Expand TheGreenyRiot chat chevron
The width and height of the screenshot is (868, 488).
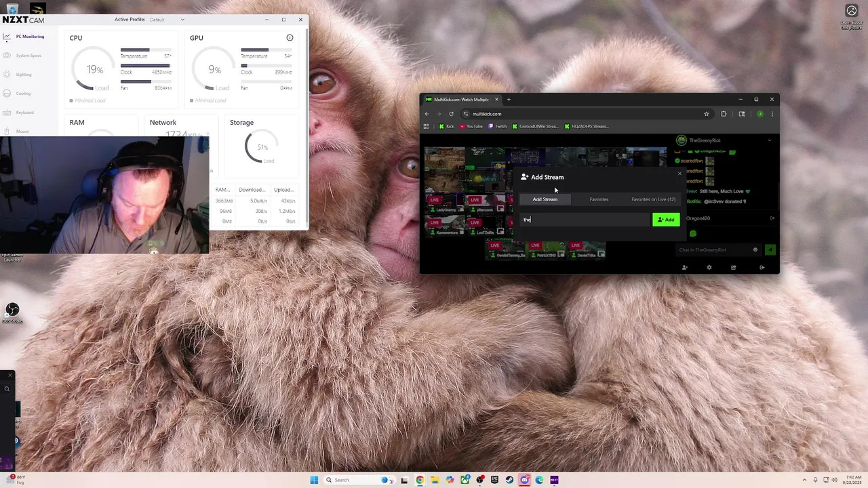770,140
